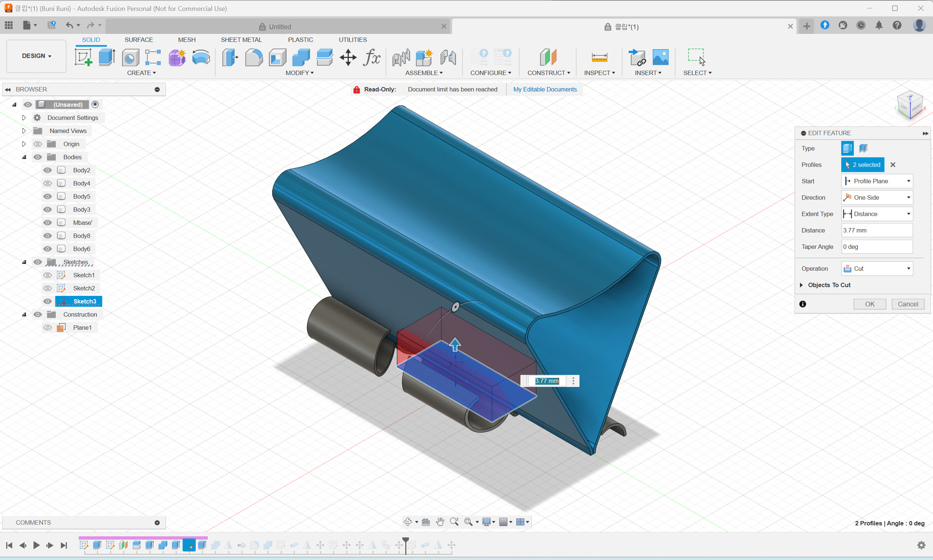Switch to the SURFACE tab
This screenshot has height=560, width=933.
(138, 40)
